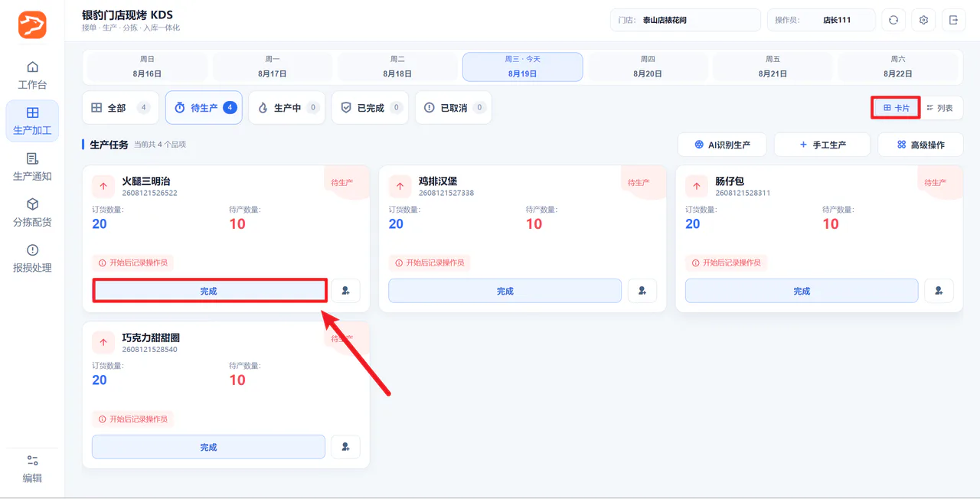The height and width of the screenshot is (499, 980).
Task: Assign operator icon on 鸡排汉堡 card
Action: tap(642, 291)
